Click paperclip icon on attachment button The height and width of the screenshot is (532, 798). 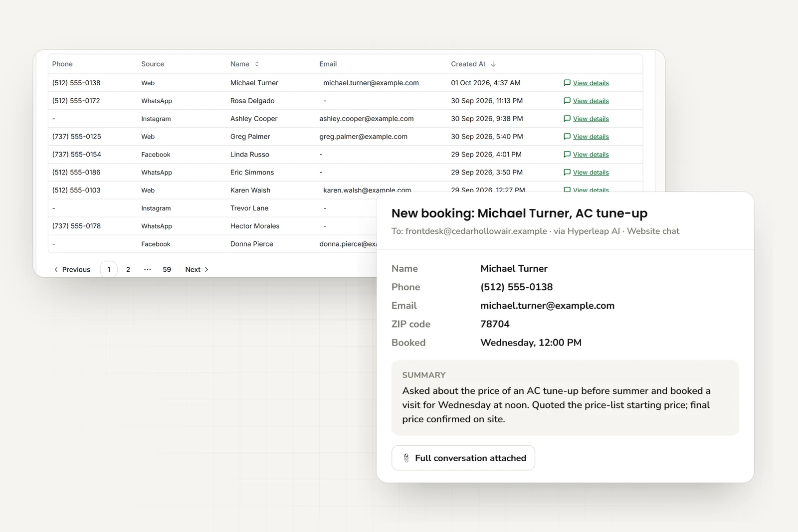click(406, 458)
